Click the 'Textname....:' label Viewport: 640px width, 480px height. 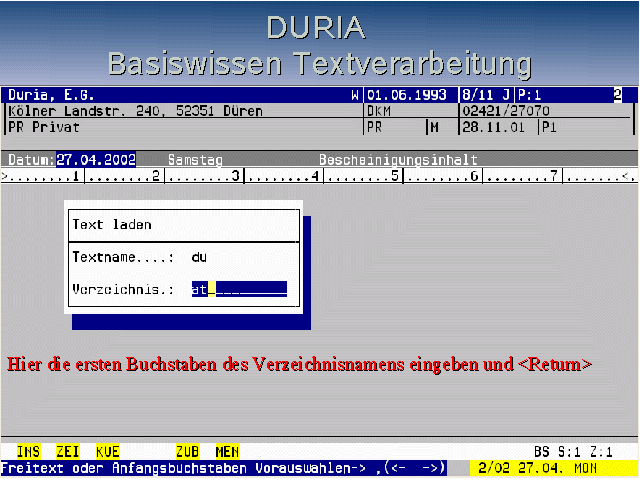124,257
